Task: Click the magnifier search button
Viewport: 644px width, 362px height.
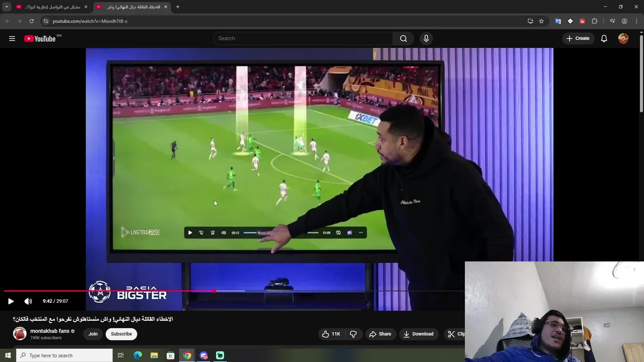Action: (x=404, y=38)
